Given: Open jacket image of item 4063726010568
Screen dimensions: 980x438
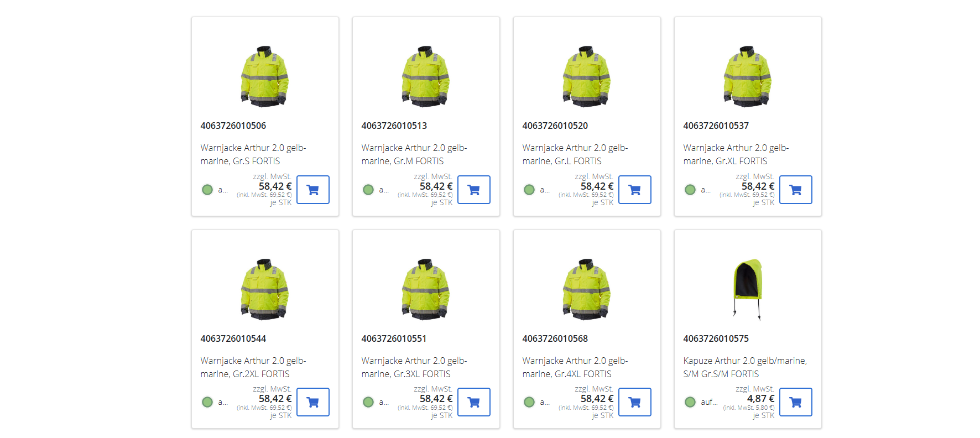Looking at the screenshot, I should point(587,289).
